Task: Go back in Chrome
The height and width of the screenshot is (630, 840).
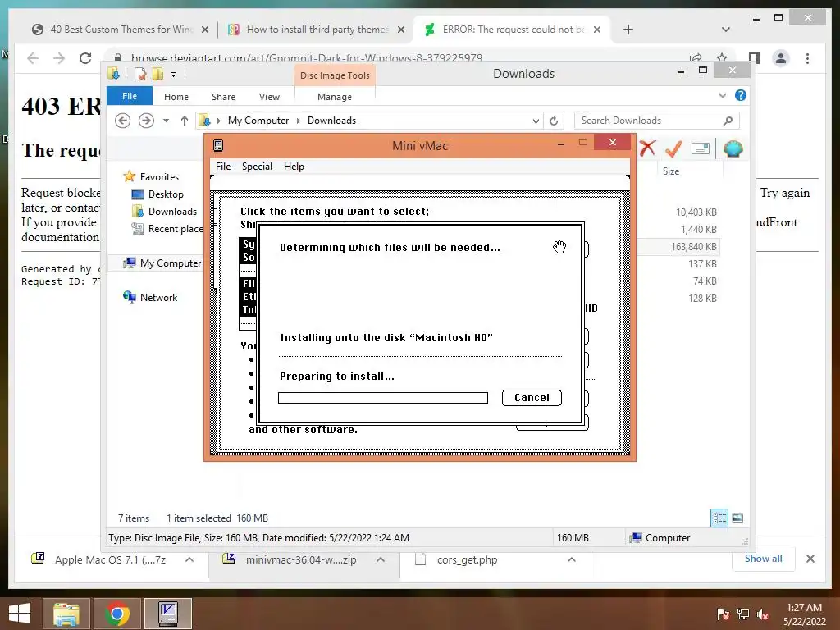Action: click(x=33, y=58)
